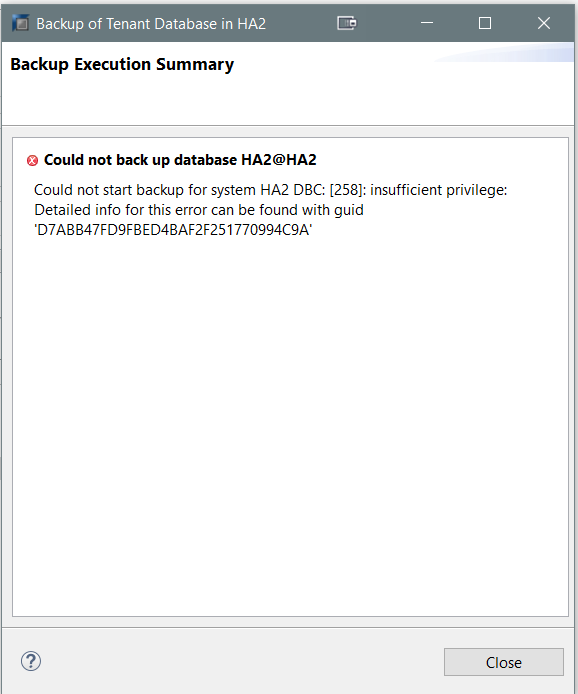The height and width of the screenshot is (694, 578).
Task: Maximize the backup dialog window
Action: pos(485,23)
